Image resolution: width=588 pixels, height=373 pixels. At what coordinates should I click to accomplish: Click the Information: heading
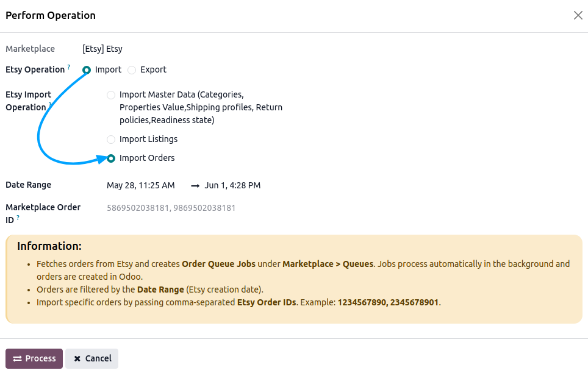point(49,246)
